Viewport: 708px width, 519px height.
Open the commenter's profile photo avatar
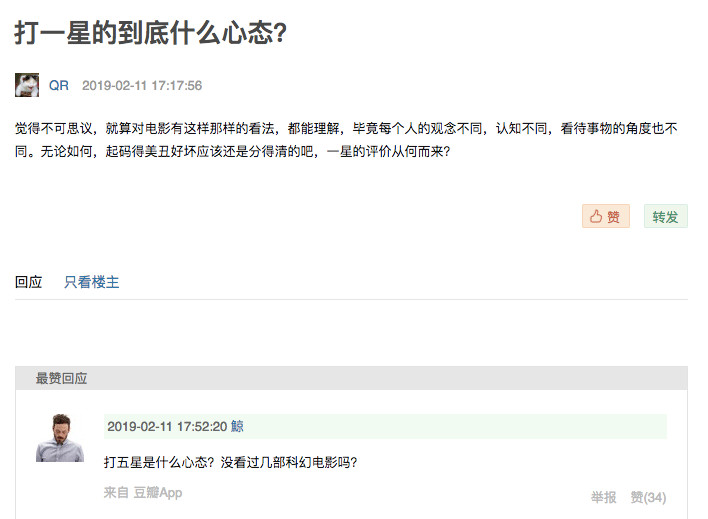[60, 437]
